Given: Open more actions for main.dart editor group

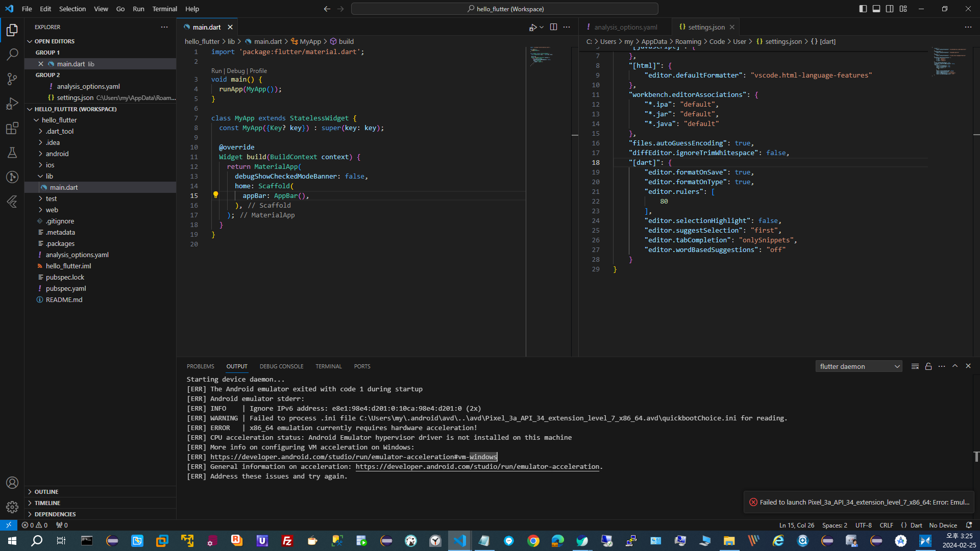Looking at the screenshot, I should [567, 27].
